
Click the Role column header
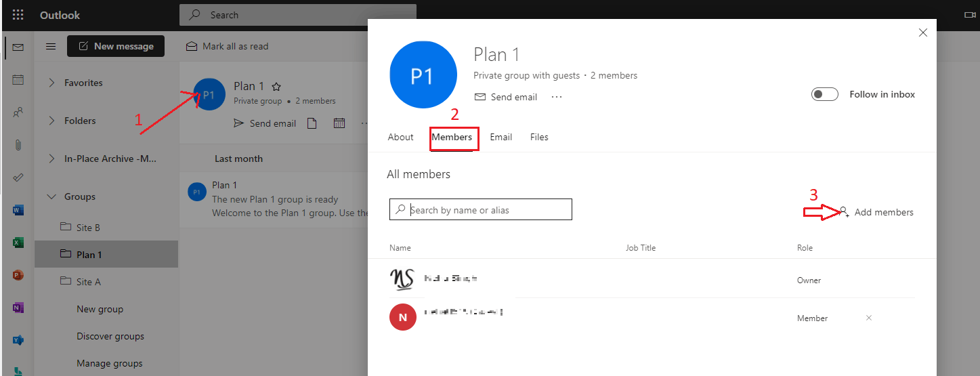click(x=805, y=248)
